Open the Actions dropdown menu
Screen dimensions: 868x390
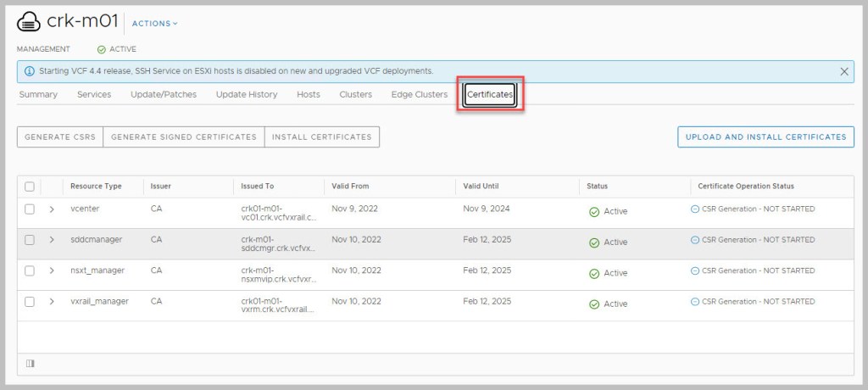(x=155, y=24)
